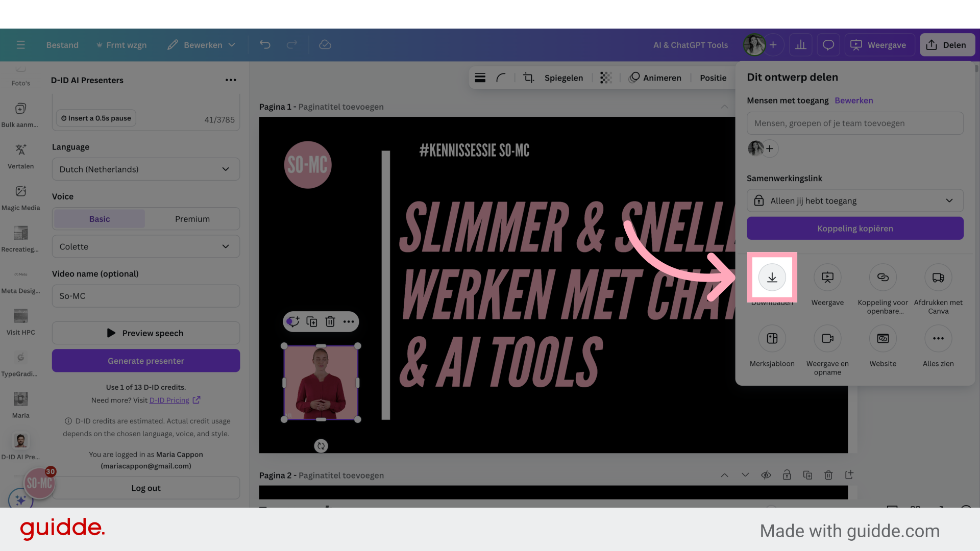Open the transparency checkerboard icon
This screenshot has height=551, width=980.
(606, 78)
